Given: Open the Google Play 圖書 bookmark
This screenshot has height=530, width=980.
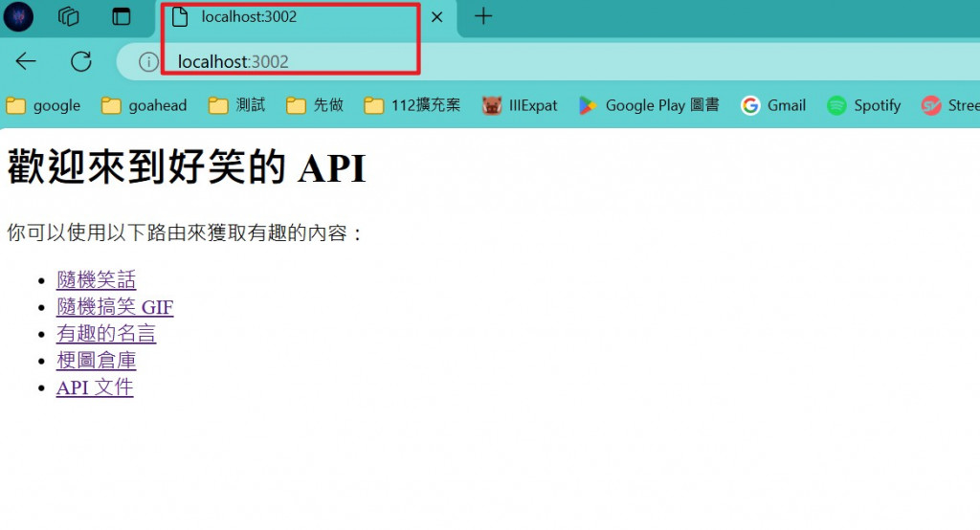Looking at the screenshot, I should [x=649, y=105].
